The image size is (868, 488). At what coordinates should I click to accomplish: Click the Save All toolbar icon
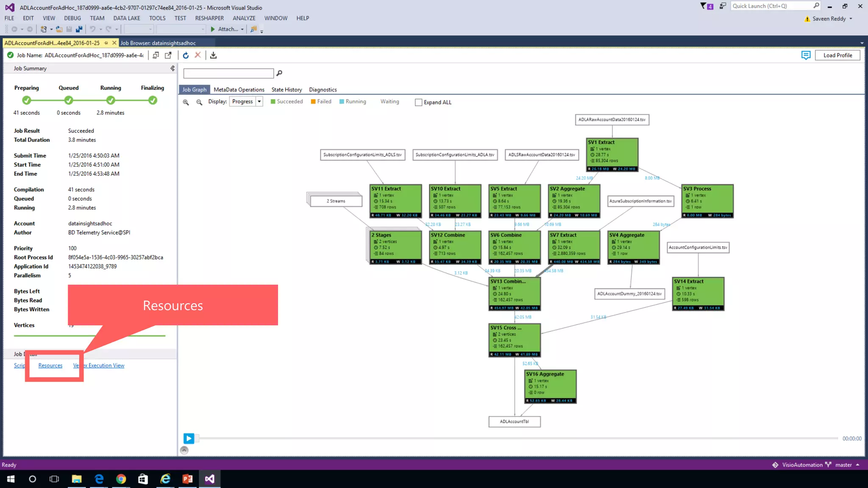(79, 29)
